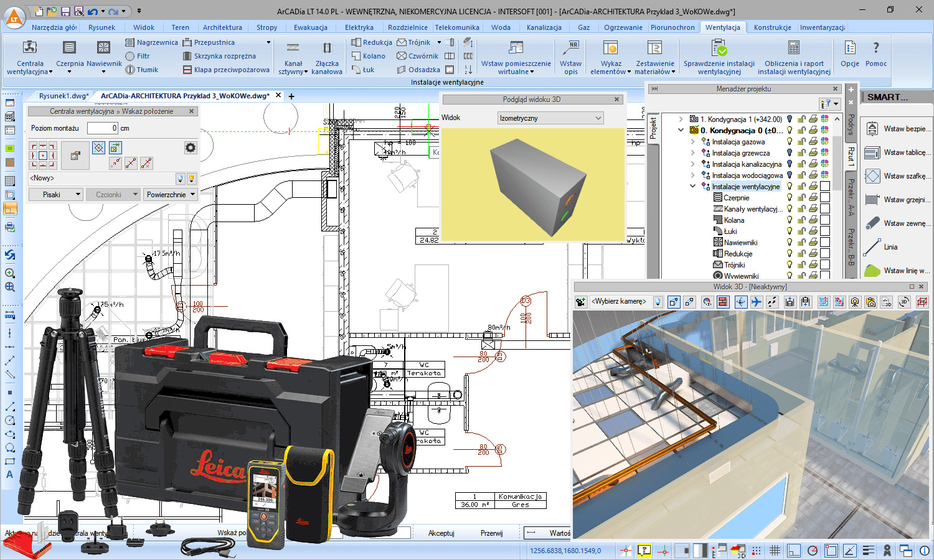The width and height of the screenshot is (934, 560).
Task: Select the Czerpnia tool icon
Action: click(69, 48)
